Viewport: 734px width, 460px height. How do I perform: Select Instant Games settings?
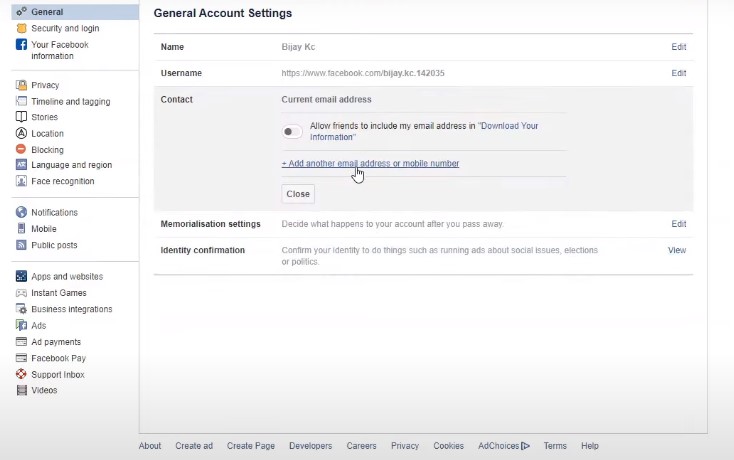pos(59,293)
